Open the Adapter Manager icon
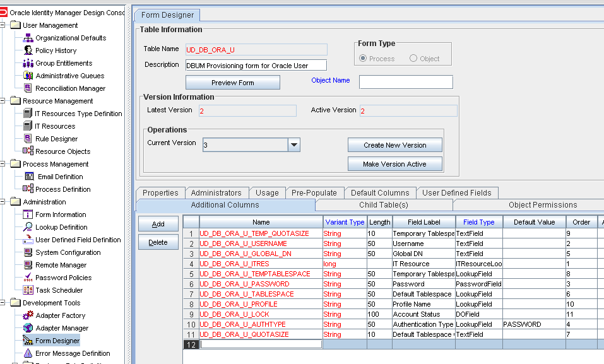604x364 pixels. click(x=28, y=328)
